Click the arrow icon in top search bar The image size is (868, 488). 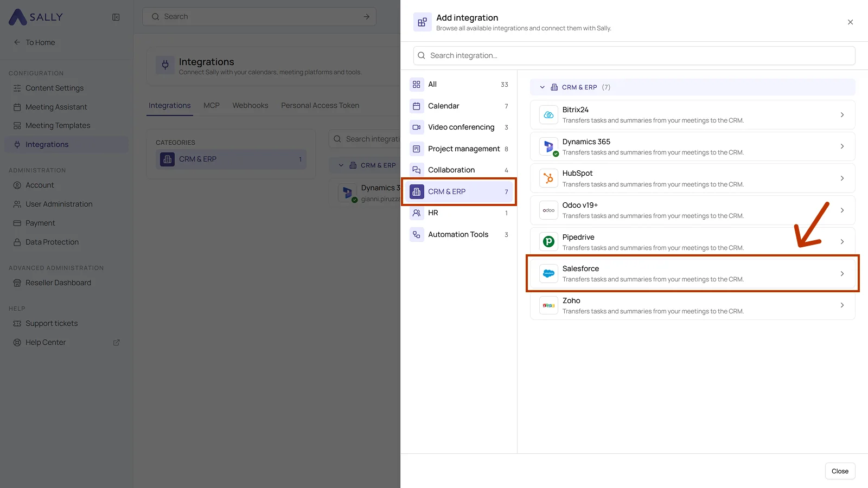pos(367,17)
